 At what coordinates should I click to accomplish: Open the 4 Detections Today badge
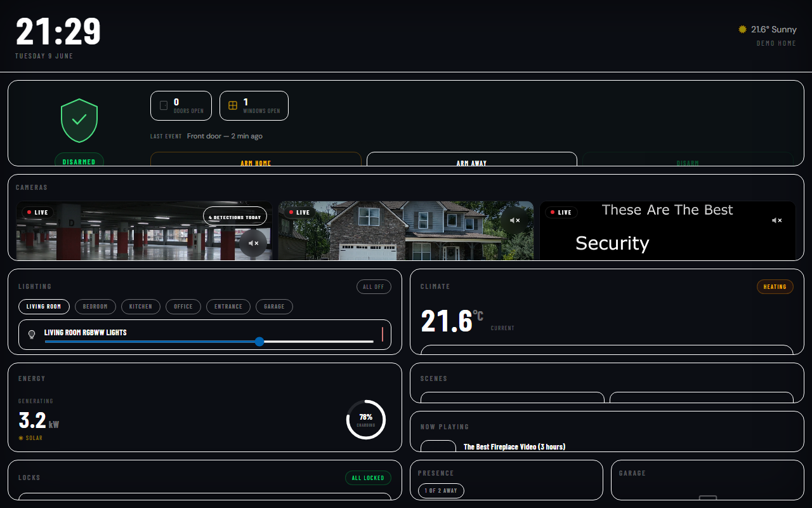pyautogui.click(x=235, y=217)
